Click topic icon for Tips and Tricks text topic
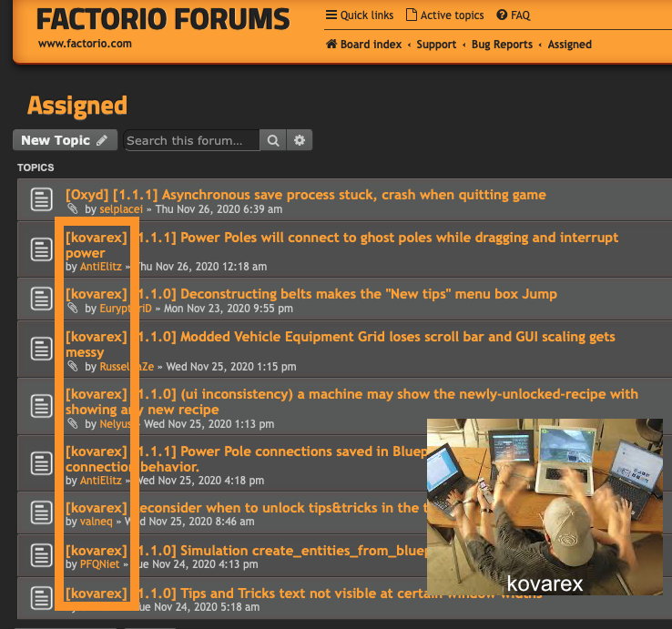The height and width of the screenshot is (629, 672). point(42,598)
